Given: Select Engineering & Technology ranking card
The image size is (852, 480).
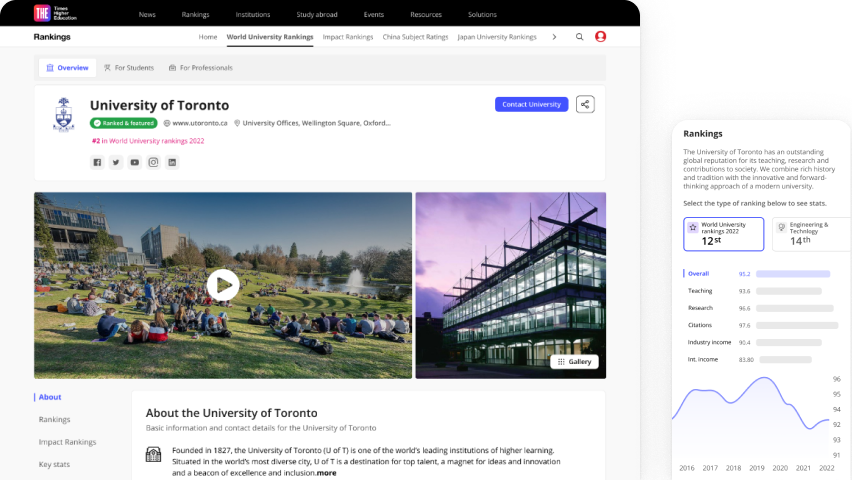Looking at the screenshot, I should pos(810,234).
